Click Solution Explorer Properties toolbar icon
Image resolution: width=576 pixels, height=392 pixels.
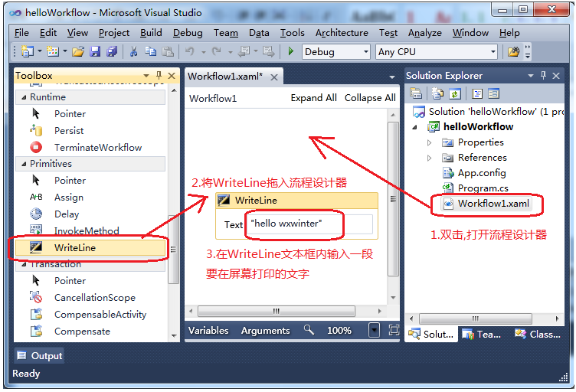click(416, 93)
